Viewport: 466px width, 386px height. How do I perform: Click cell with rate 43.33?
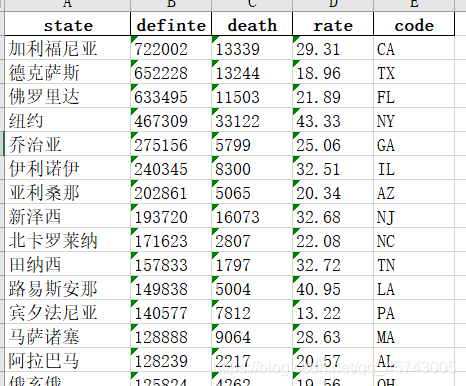coord(333,120)
